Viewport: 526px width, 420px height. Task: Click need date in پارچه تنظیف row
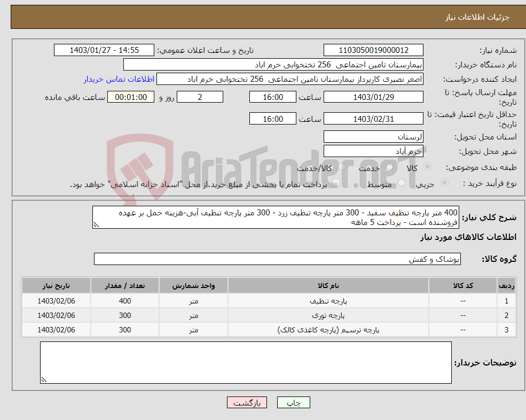click(57, 301)
